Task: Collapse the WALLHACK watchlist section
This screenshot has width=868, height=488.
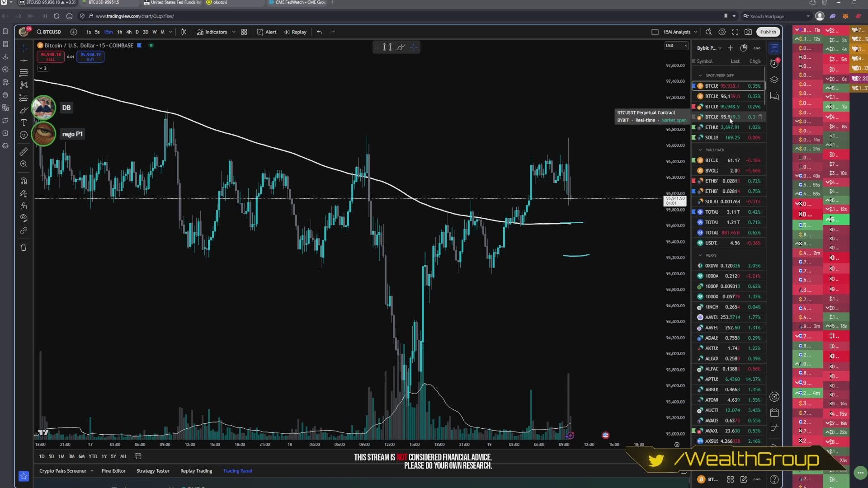Action: point(700,150)
